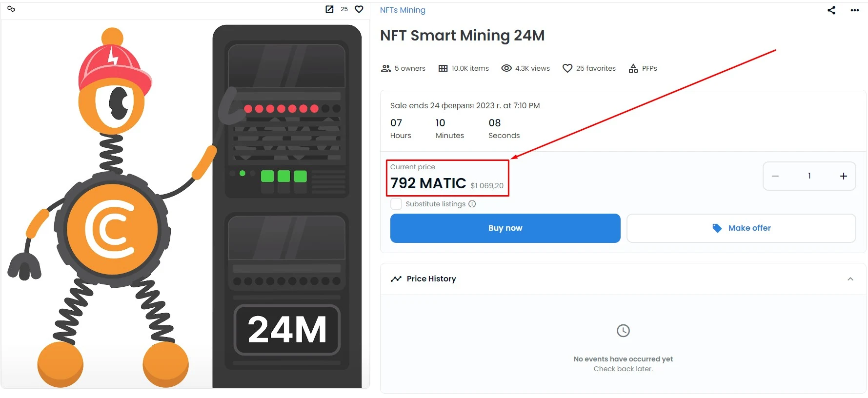The width and height of the screenshot is (868, 398).
Task: Click the PFPs category shapes icon
Action: click(x=633, y=68)
